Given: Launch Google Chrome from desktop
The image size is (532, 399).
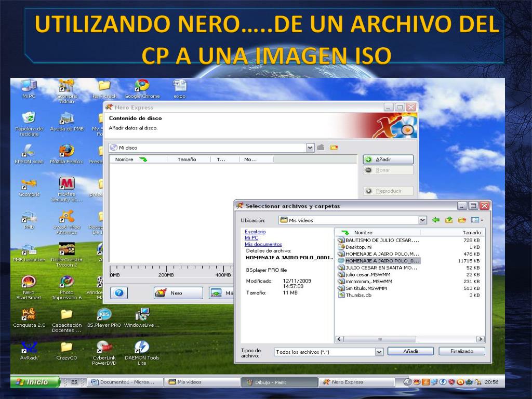Looking at the screenshot, I should tap(142, 88).
